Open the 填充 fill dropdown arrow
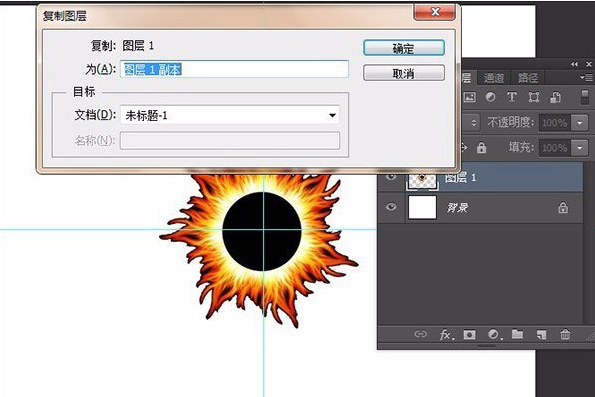The height and width of the screenshot is (397, 595). point(579,147)
